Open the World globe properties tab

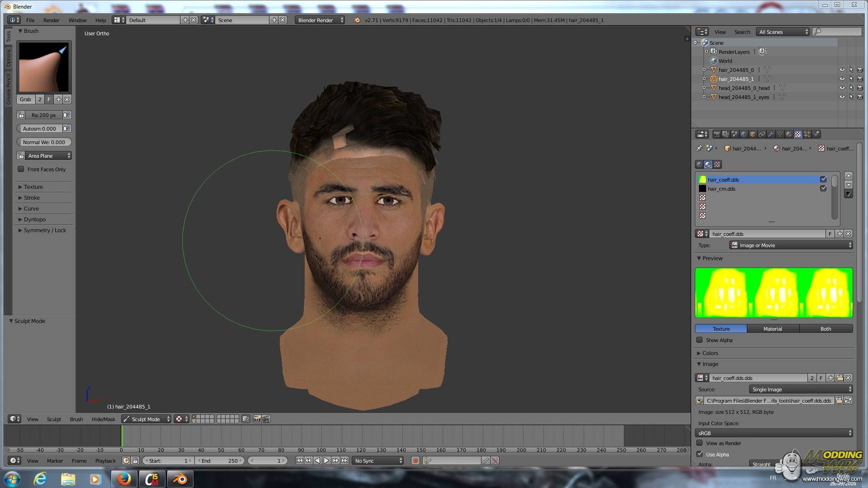pyautogui.click(x=744, y=134)
